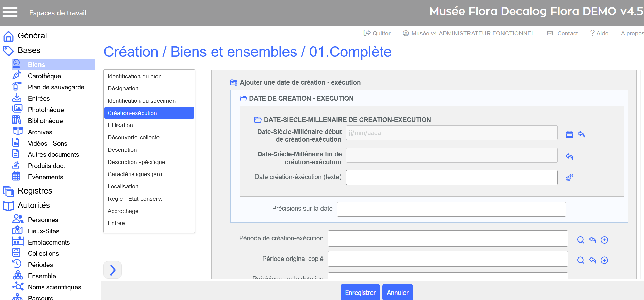Click the vertical scrollbar of the form
Screen dimensions: 644x300
(x=640, y=167)
